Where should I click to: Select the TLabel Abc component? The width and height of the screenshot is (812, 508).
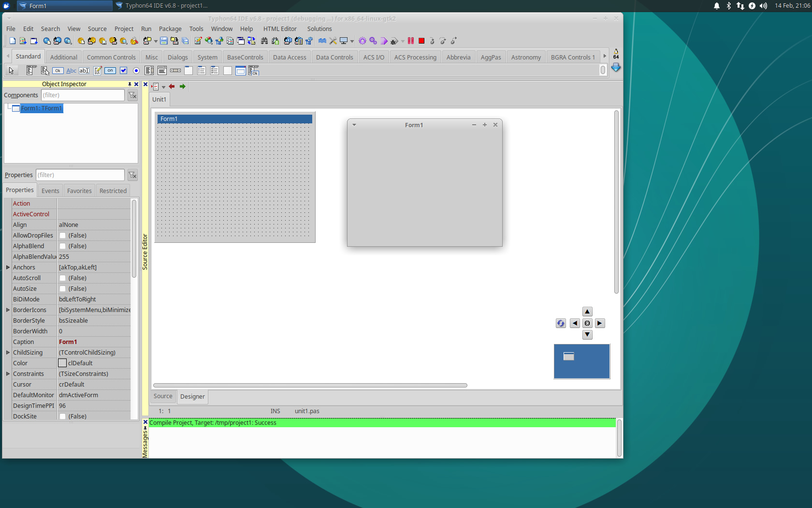pyautogui.click(x=71, y=71)
